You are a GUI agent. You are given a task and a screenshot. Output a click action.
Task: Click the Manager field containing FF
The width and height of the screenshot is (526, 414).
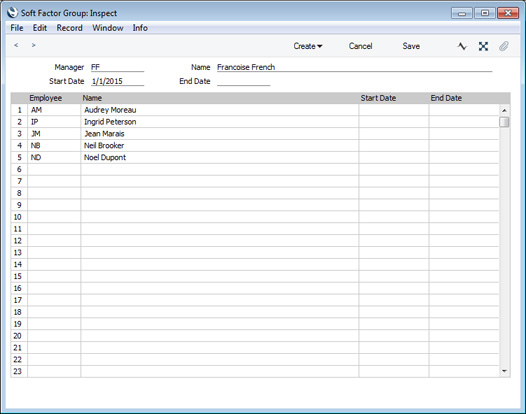[x=117, y=67]
